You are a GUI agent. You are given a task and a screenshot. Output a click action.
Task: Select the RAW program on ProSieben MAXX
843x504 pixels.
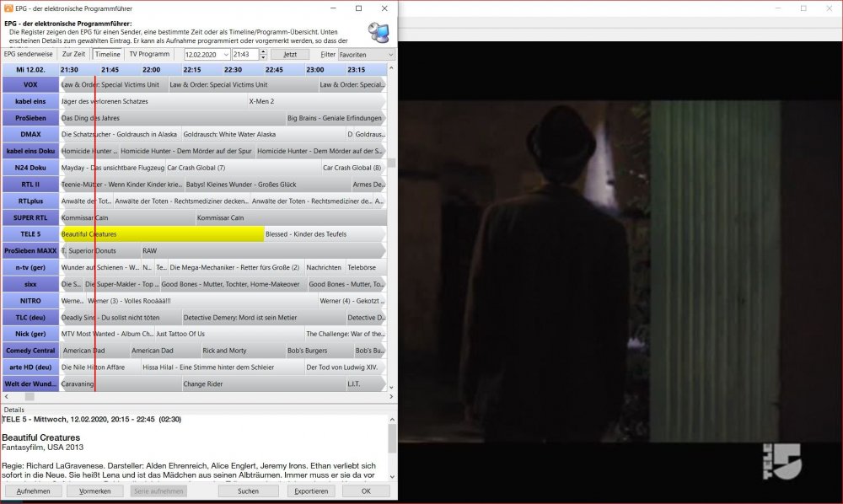point(263,251)
